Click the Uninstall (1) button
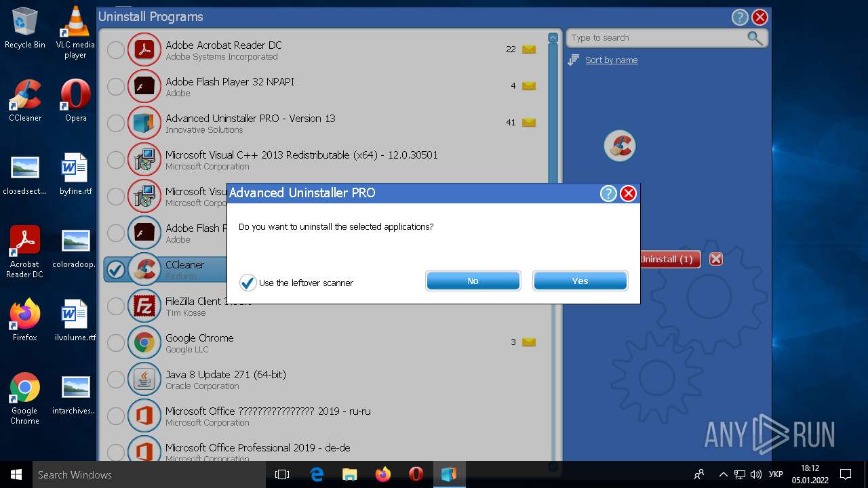 (670, 259)
